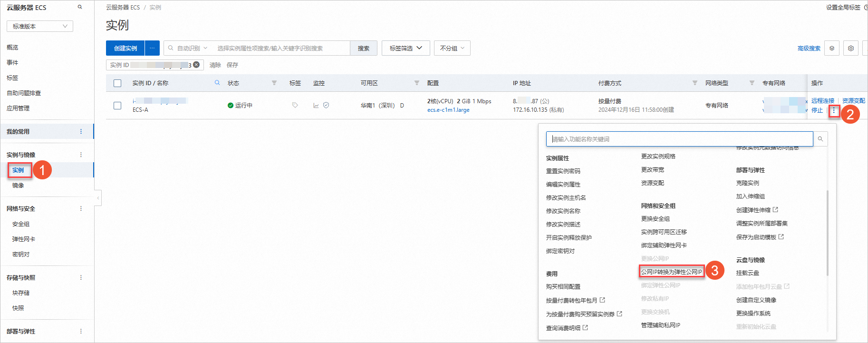Remove the instance ID filter chip
The image size is (868, 343).
coord(196,65)
